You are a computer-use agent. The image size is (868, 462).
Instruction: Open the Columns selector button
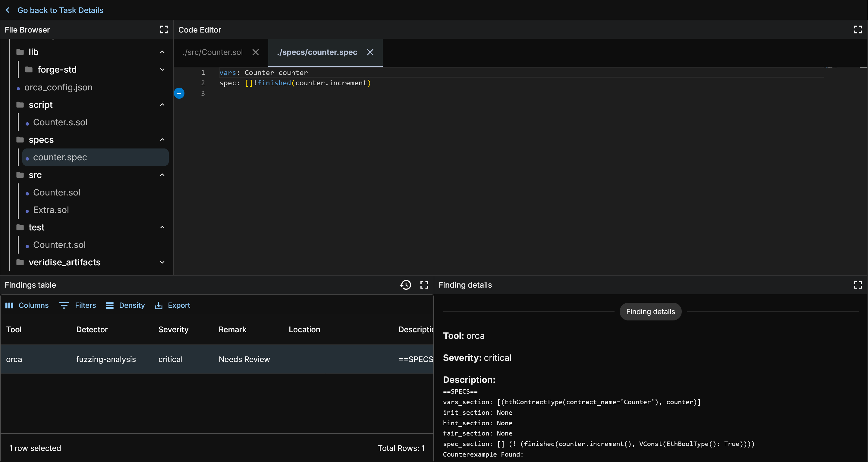[27, 305]
